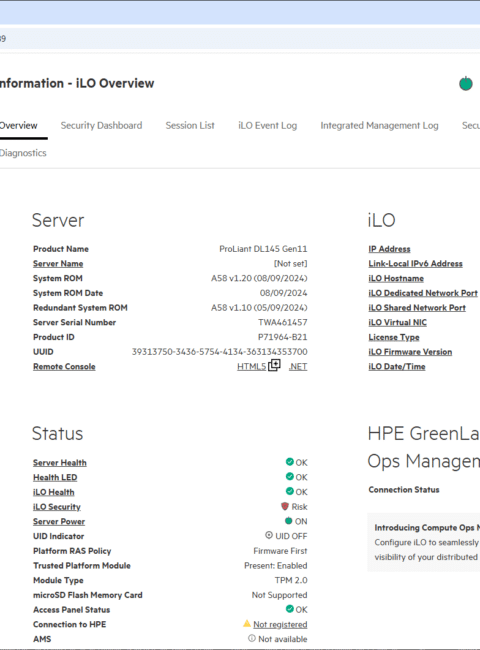Open the iLO Dedicated Network Port link

(423, 293)
